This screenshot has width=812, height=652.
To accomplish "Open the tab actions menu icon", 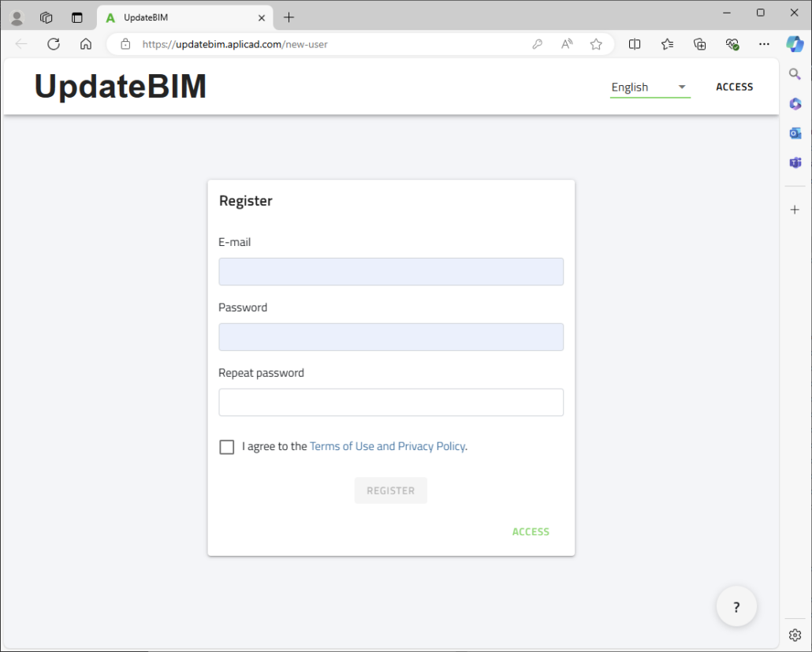I will [76, 17].
